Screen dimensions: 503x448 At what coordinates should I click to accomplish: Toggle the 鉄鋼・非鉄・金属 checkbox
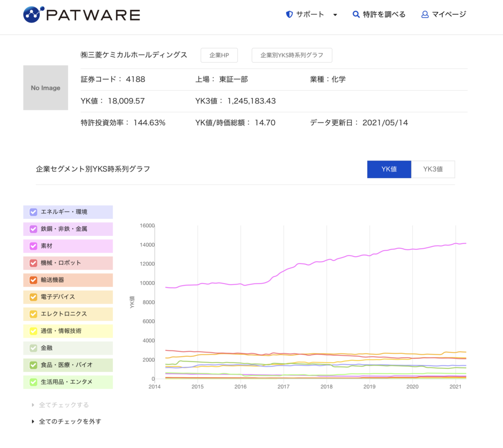tap(33, 229)
